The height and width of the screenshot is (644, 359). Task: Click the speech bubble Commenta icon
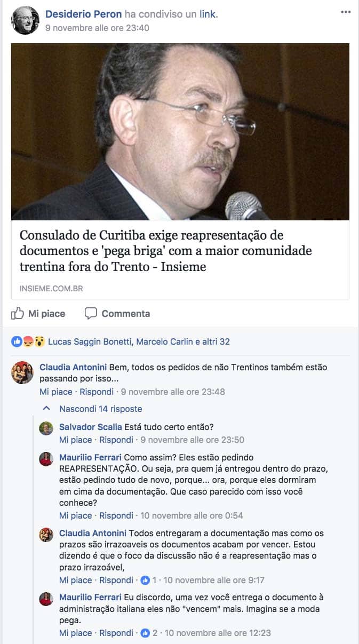coord(91,314)
